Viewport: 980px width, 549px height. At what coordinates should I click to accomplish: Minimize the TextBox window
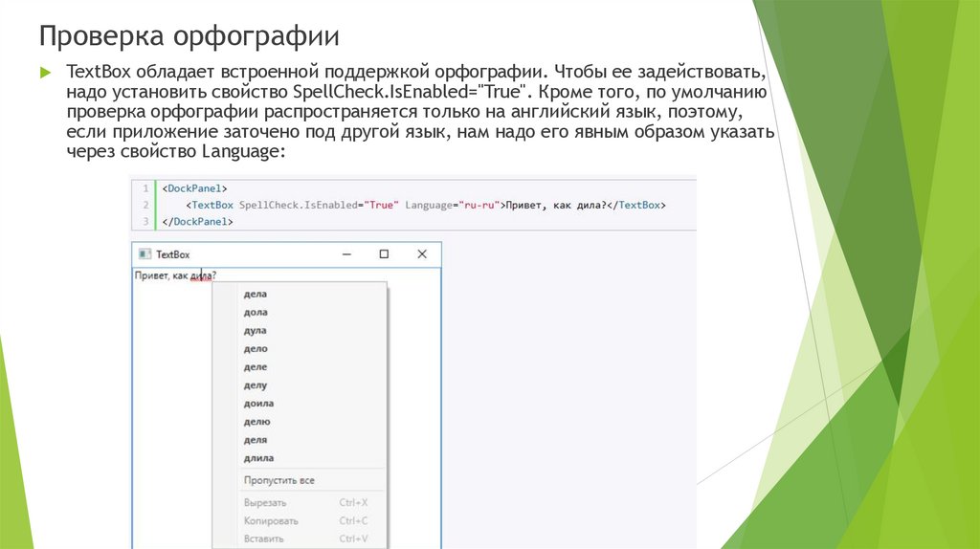click(x=346, y=254)
